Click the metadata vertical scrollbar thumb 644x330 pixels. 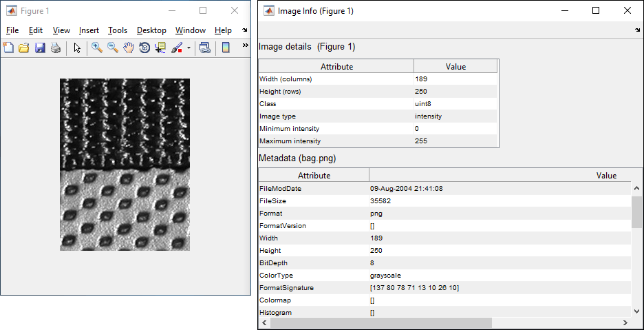point(636,212)
